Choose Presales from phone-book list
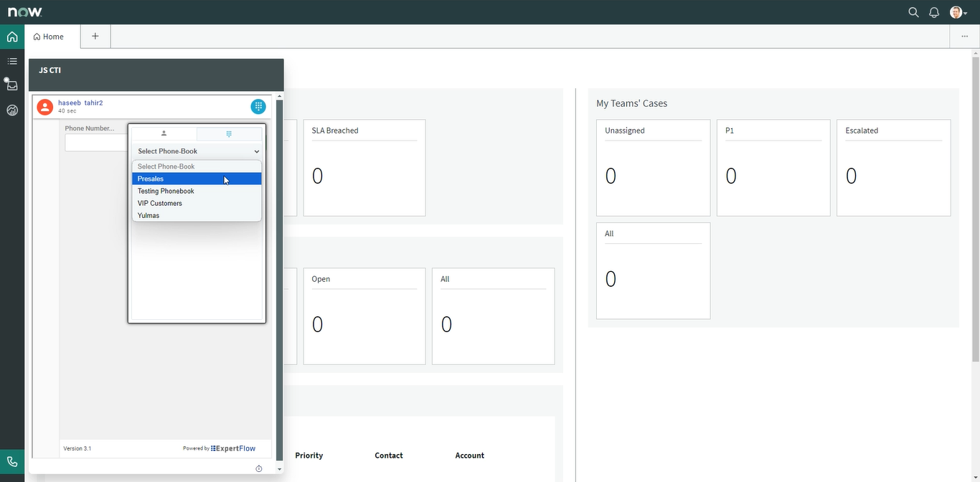980x482 pixels. [197, 179]
